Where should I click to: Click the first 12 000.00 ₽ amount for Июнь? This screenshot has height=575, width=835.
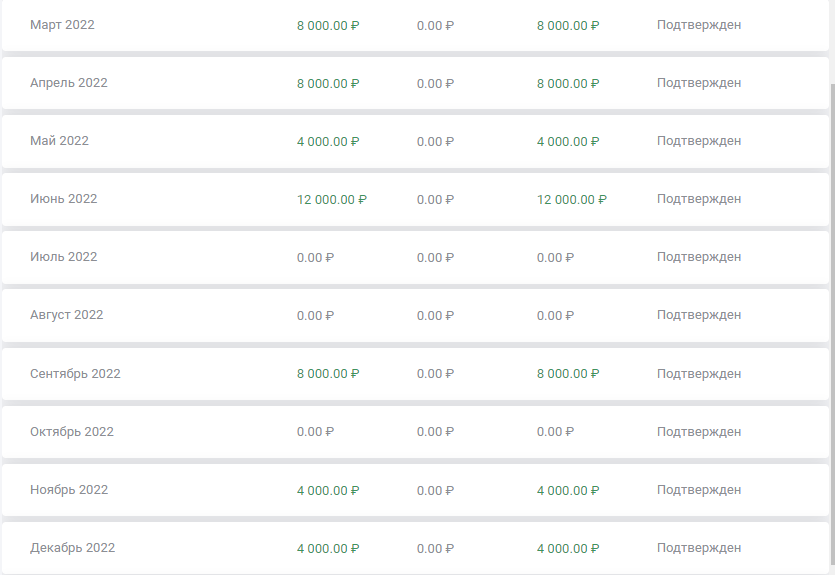[332, 200]
